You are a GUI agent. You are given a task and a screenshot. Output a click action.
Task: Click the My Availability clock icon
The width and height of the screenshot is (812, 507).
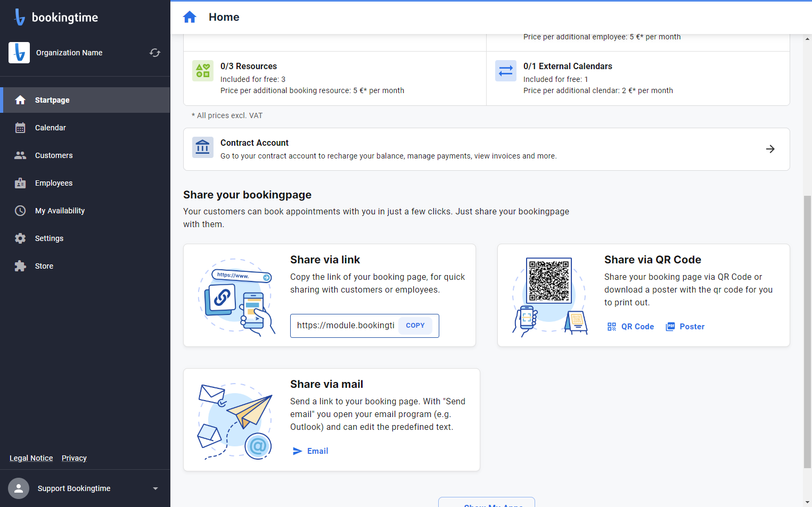(x=20, y=211)
